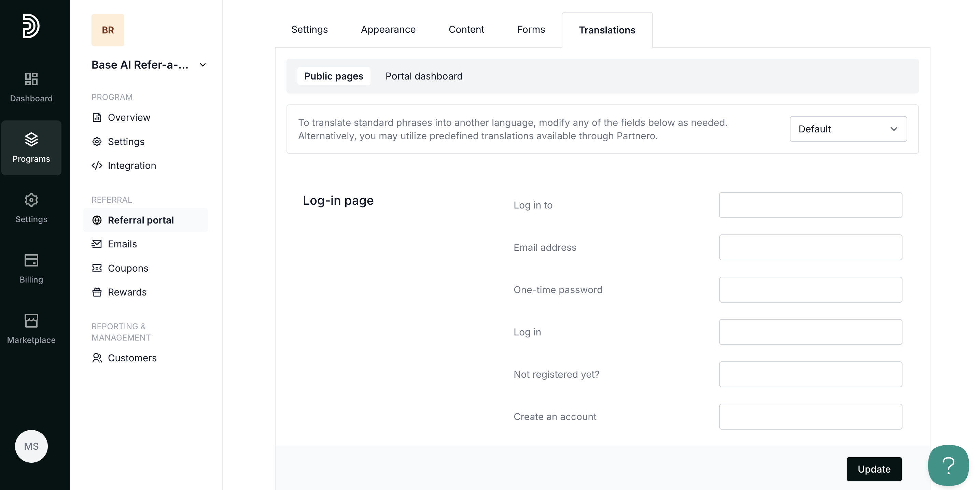The height and width of the screenshot is (490, 980).
Task: Switch to the Forms tab
Action: point(531,30)
